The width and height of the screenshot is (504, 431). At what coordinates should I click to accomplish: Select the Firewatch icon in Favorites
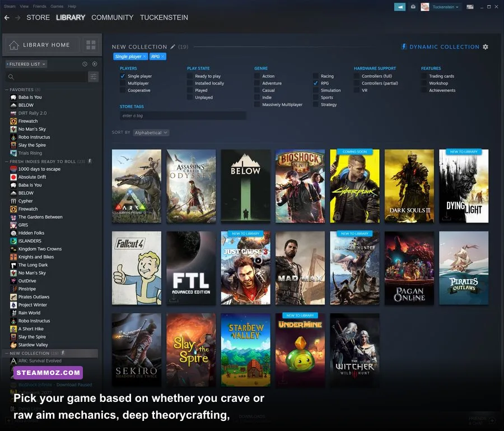pos(13,121)
